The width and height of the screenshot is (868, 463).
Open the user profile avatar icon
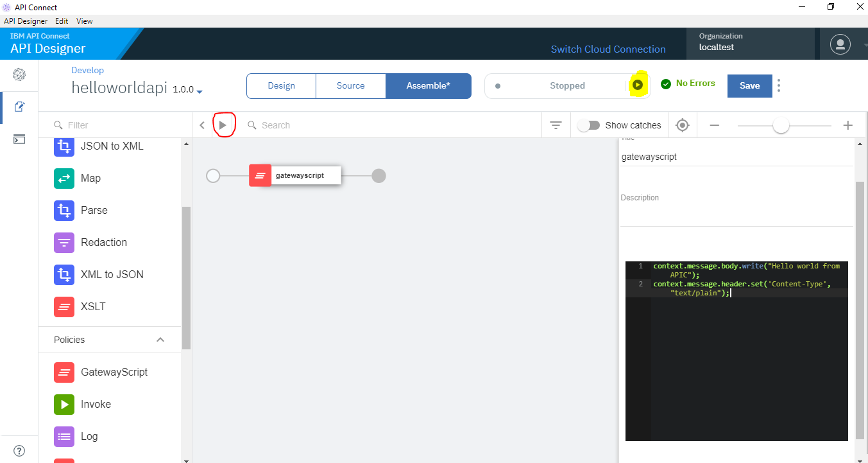[x=840, y=44]
